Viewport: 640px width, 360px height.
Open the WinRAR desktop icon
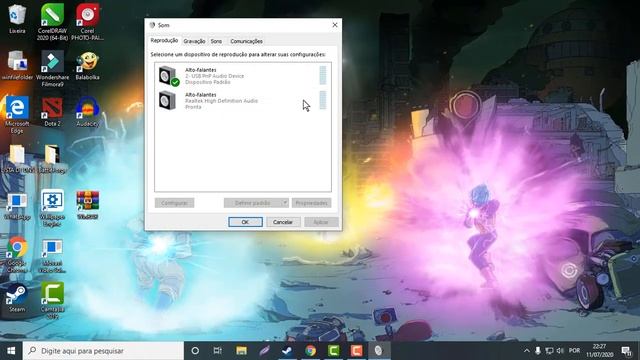[x=87, y=205]
